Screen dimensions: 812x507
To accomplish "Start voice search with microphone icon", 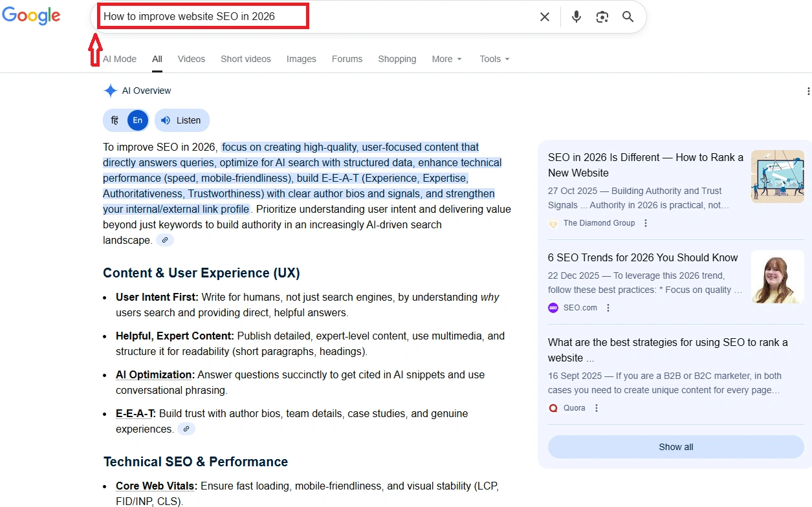I will (576, 17).
